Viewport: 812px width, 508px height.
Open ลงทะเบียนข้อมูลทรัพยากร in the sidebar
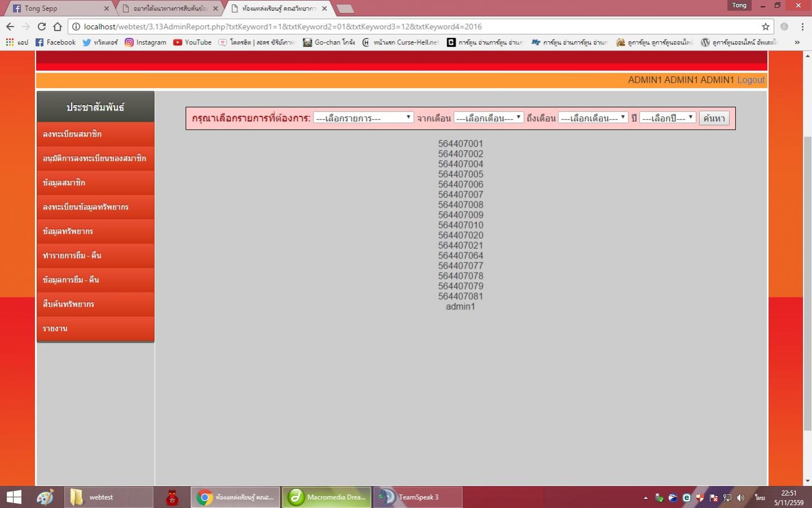[95, 207]
